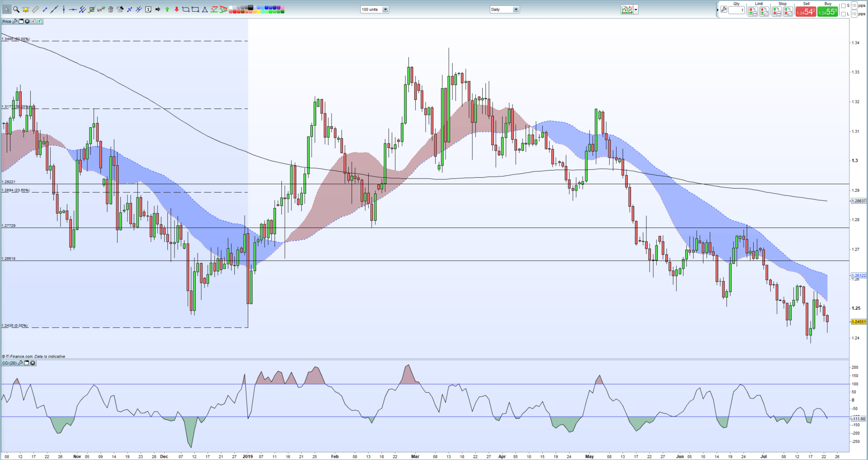Screen dimensions: 868x460
Task: Click the 1.2435 (0.00%) Fibonacci label
Action: [x=14, y=326]
